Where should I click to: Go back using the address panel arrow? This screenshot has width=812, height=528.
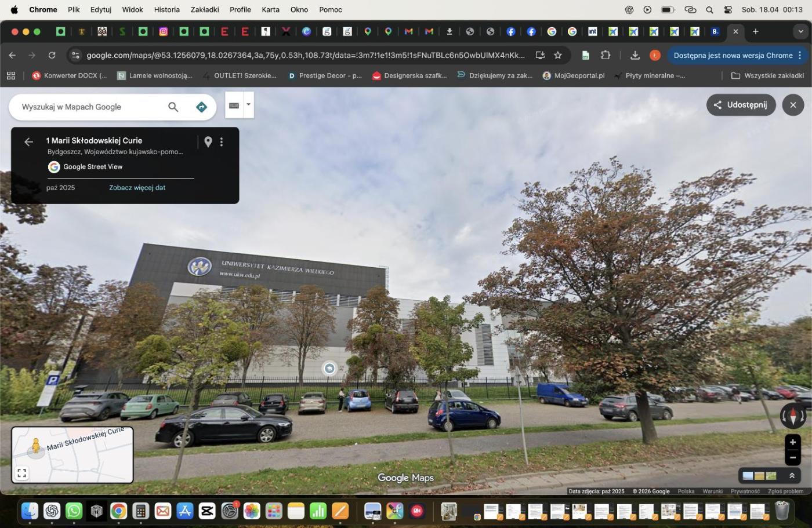coord(28,141)
